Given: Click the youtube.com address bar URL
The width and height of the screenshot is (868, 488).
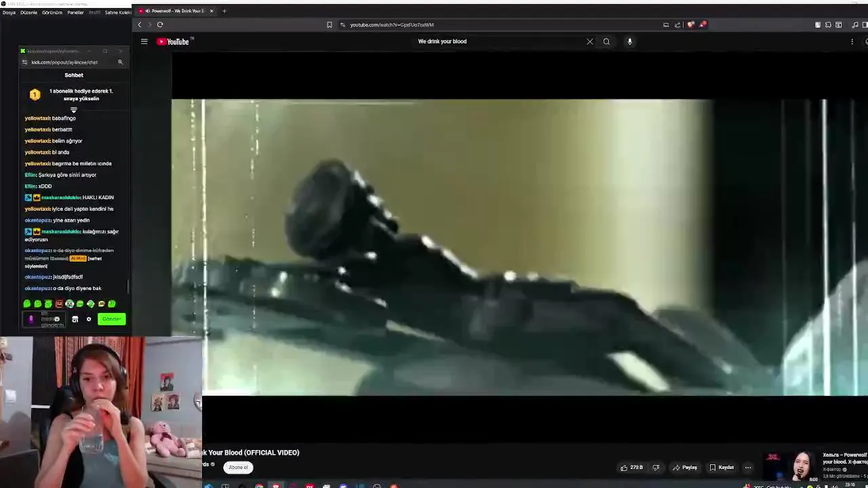Looking at the screenshot, I should tap(392, 25).
